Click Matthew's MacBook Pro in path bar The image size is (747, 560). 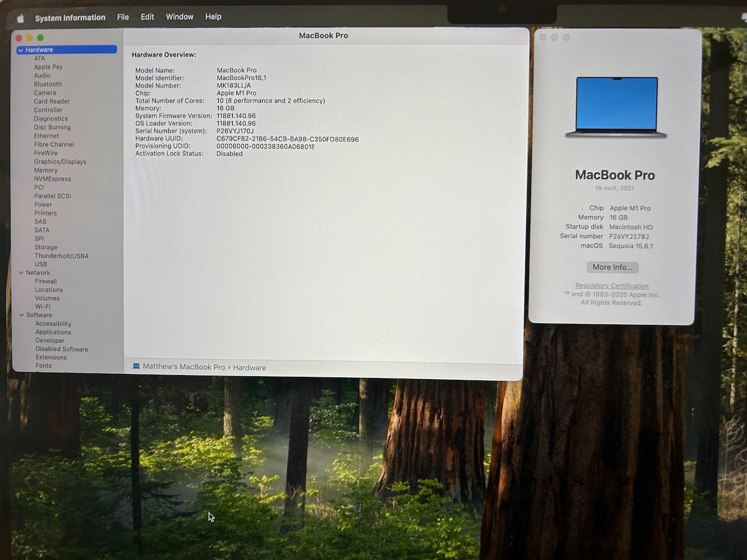[x=184, y=367]
